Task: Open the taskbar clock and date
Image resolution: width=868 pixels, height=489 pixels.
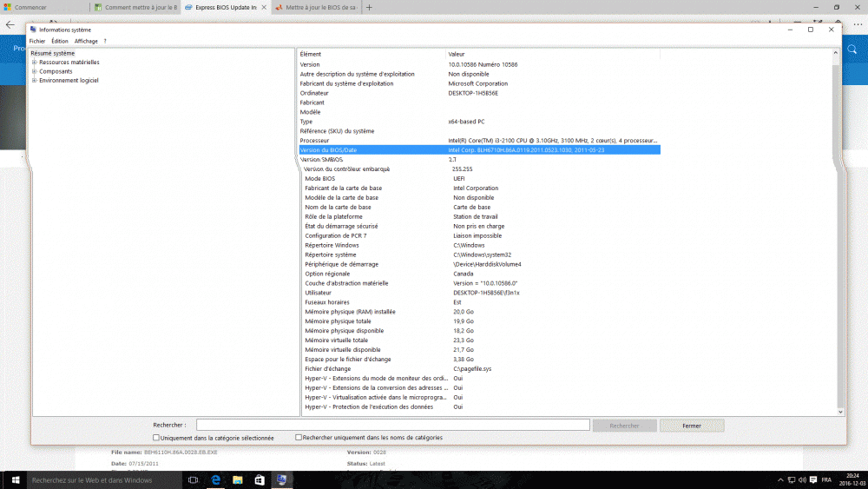Action: click(x=852, y=479)
